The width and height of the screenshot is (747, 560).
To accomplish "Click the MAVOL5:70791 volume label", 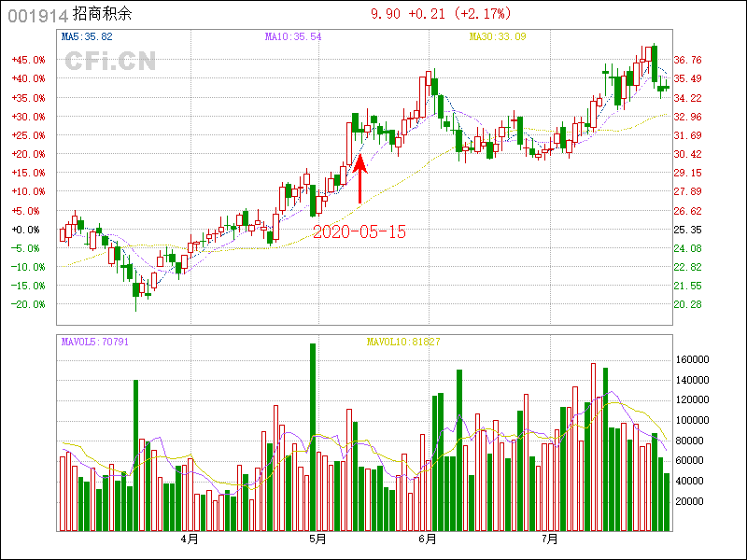I will click(94, 342).
